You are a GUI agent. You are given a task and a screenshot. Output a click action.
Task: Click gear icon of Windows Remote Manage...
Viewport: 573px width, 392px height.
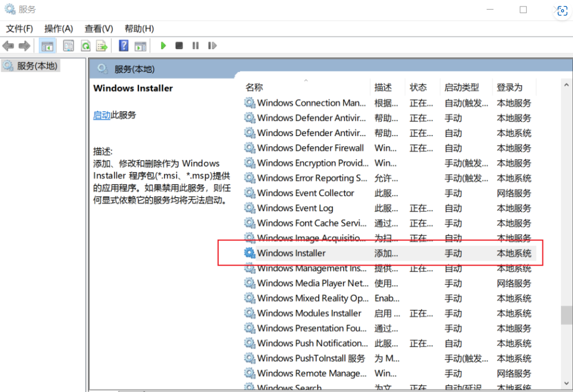(x=250, y=373)
